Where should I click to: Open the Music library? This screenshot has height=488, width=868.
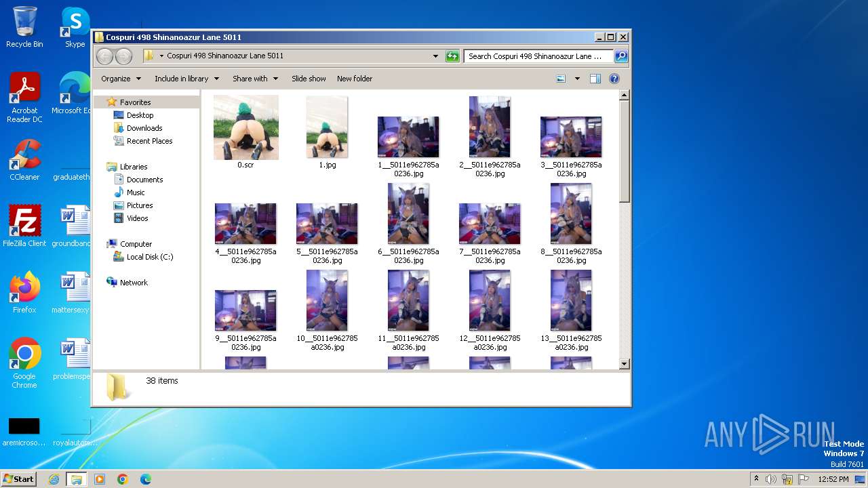136,192
